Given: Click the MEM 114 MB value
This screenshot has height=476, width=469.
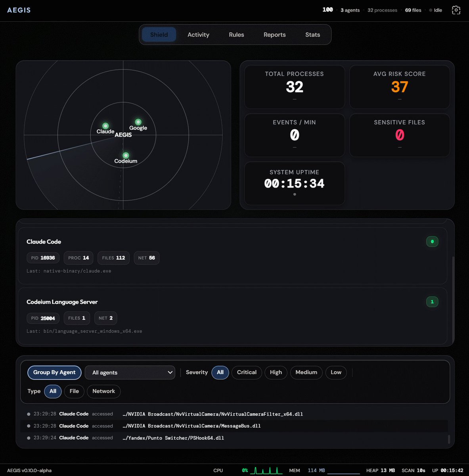Looking at the screenshot, I should tap(316, 470).
